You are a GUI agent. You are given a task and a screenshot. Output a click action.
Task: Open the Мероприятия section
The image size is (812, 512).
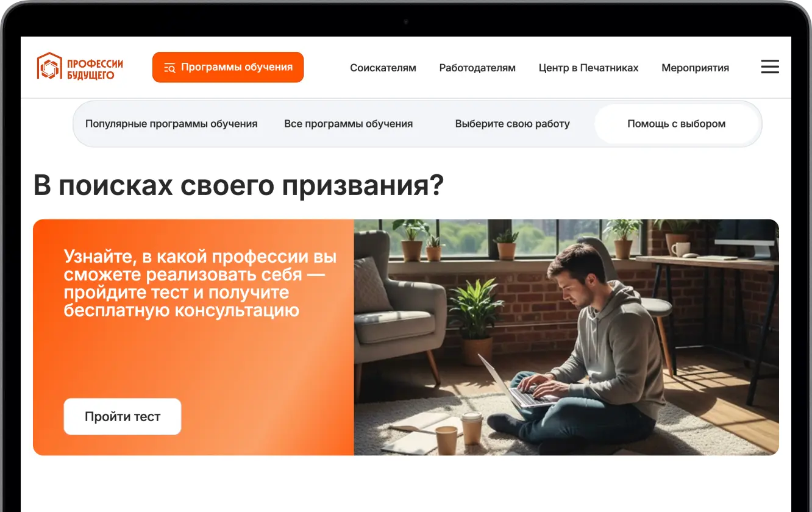(x=695, y=68)
